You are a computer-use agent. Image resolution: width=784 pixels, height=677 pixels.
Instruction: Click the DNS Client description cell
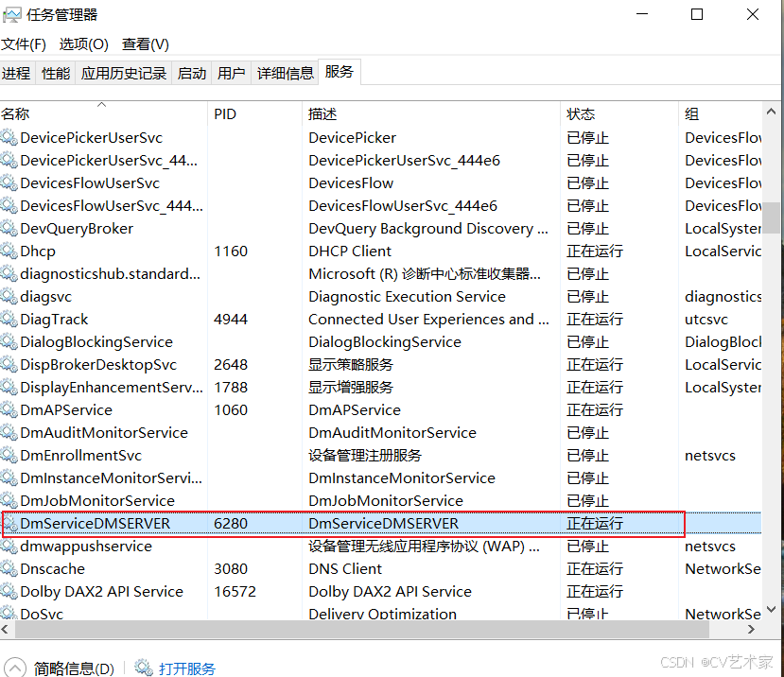point(345,569)
